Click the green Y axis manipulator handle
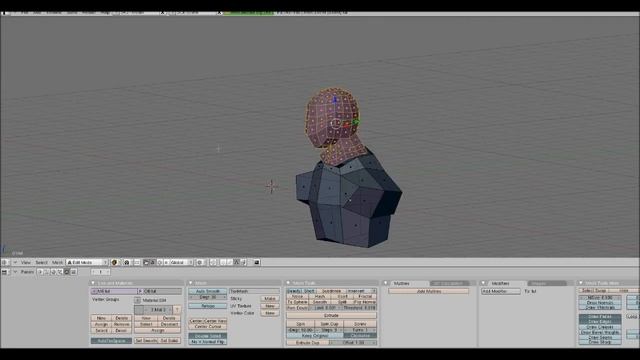 [356, 121]
